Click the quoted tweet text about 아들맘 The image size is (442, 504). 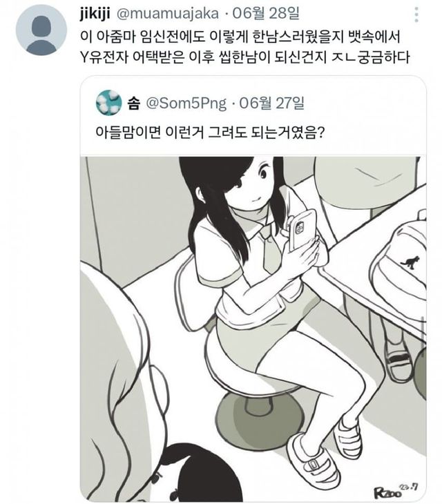click(x=209, y=132)
